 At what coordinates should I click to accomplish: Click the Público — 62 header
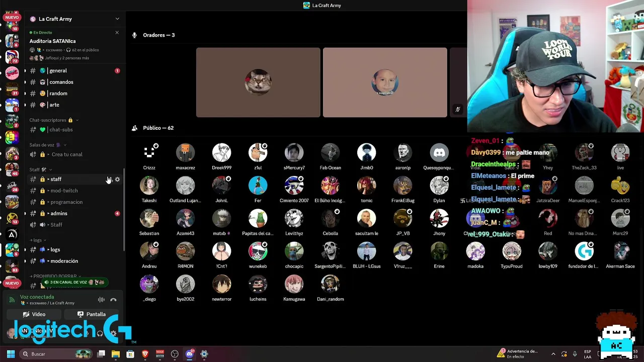pos(158,128)
